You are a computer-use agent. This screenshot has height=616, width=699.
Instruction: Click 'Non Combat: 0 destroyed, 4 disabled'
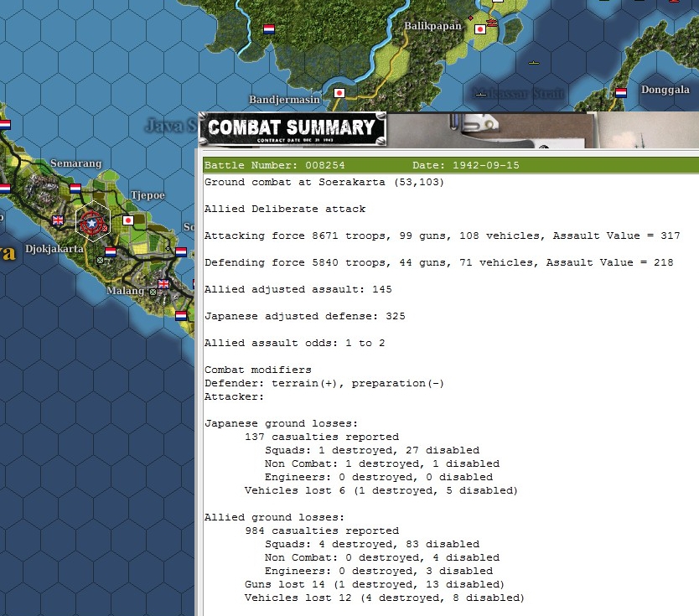pos(382,557)
